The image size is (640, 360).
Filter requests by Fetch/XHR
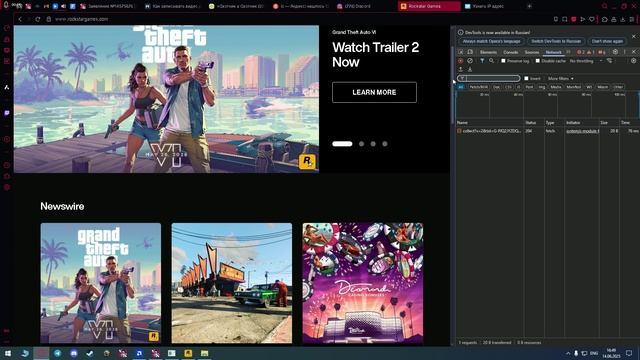coord(478,87)
